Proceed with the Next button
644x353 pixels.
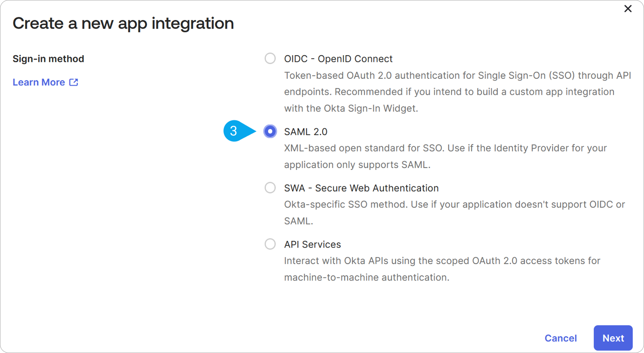click(613, 338)
